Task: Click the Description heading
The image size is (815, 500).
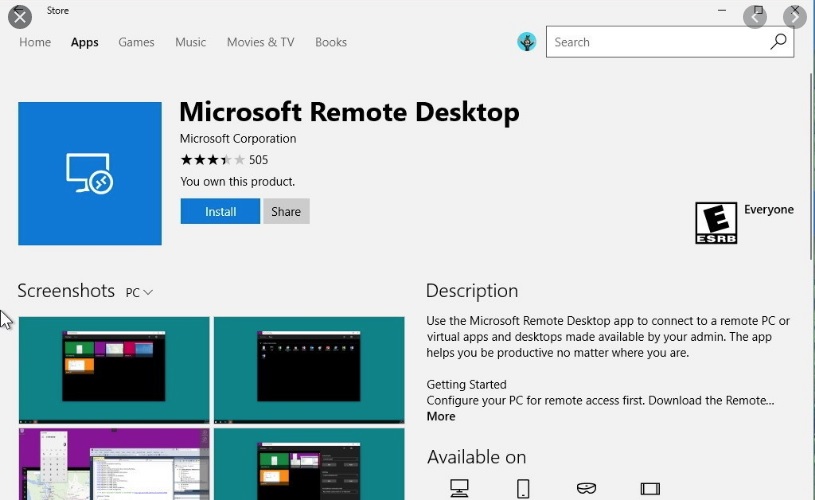Action: pyautogui.click(x=472, y=291)
